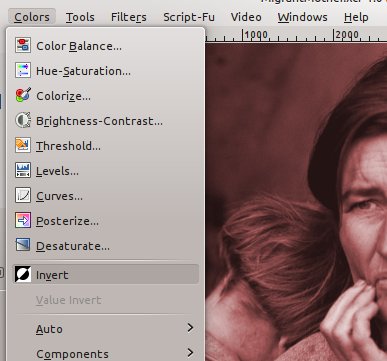This screenshot has width=387, height=361.
Task: Select the highlighted Invert entry
Action: [106, 274]
